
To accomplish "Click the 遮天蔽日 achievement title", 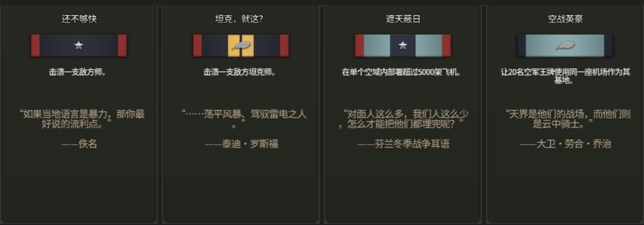I will pyautogui.click(x=403, y=19).
